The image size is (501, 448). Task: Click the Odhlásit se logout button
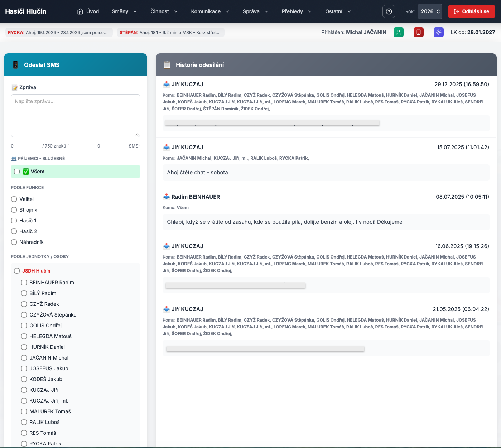click(x=471, y=11)
